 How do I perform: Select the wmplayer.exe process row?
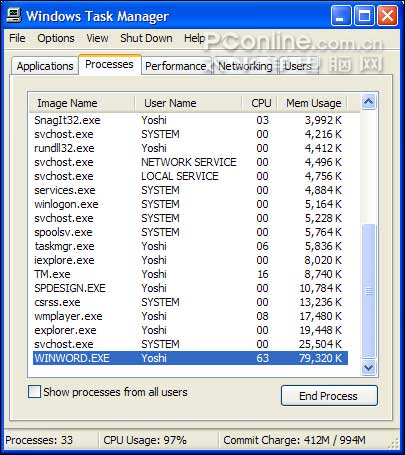pos(190,316)
